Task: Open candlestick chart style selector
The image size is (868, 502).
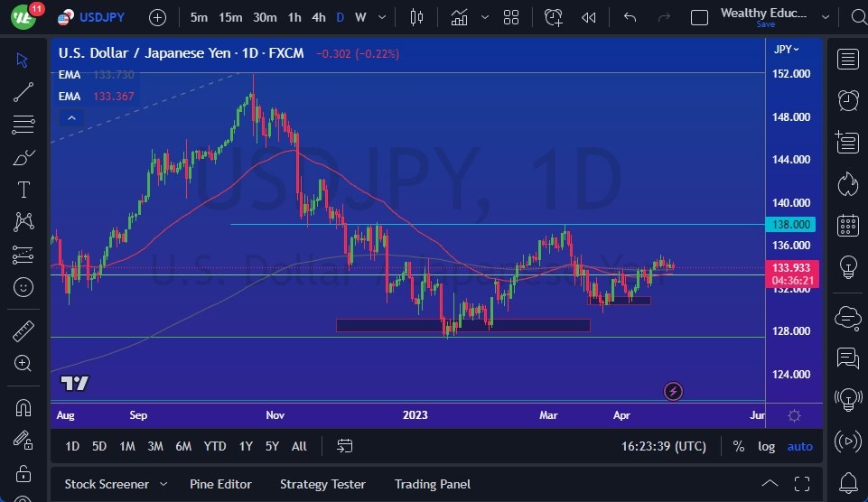Action: [417, 18]
